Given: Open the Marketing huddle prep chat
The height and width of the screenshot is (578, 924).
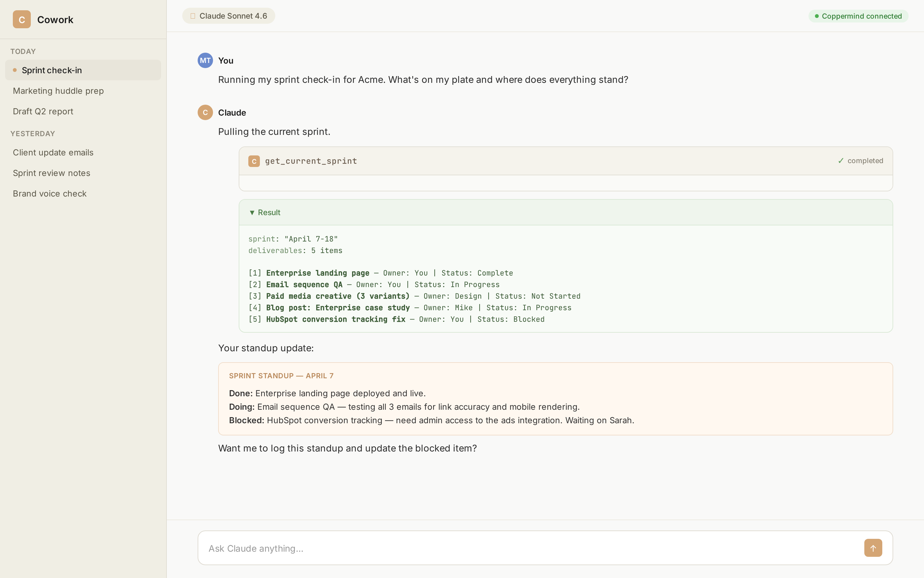Looking at the screenshot, I should [x=83, y=91].
